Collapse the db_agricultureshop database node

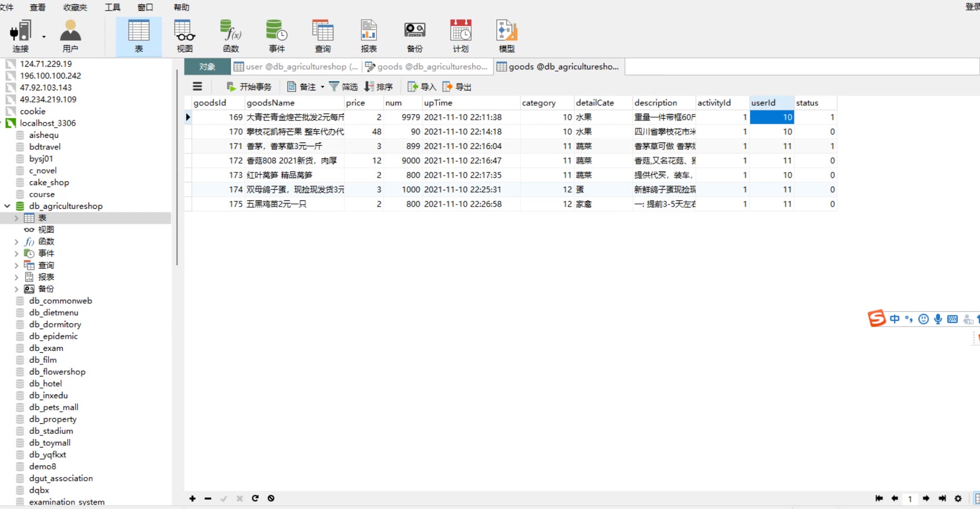7,206
